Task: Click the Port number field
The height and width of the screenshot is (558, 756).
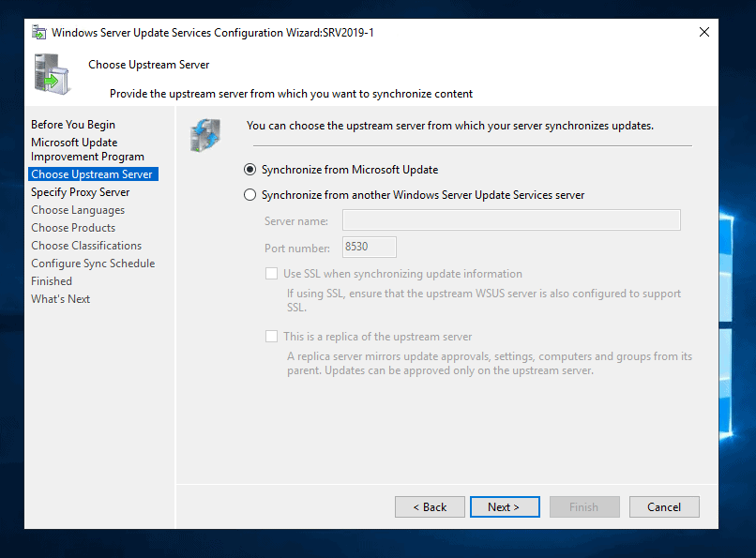Action: click(368, 246)
